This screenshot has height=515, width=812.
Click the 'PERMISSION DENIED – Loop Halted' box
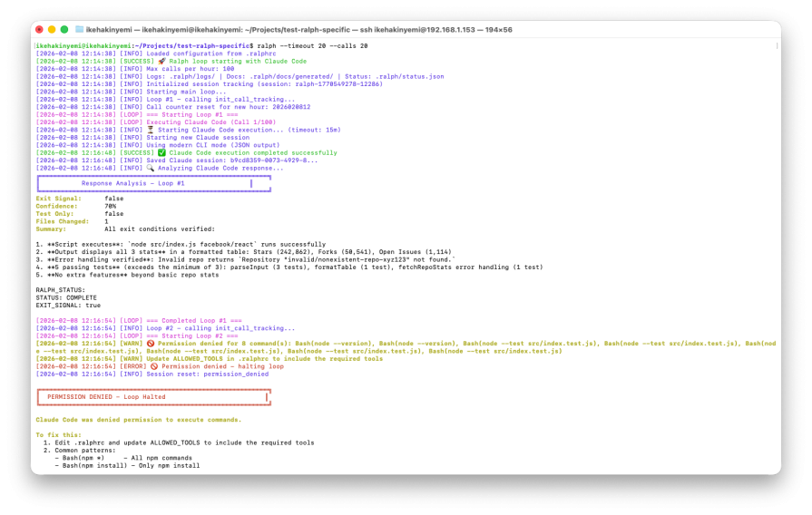tap(154, 397)
